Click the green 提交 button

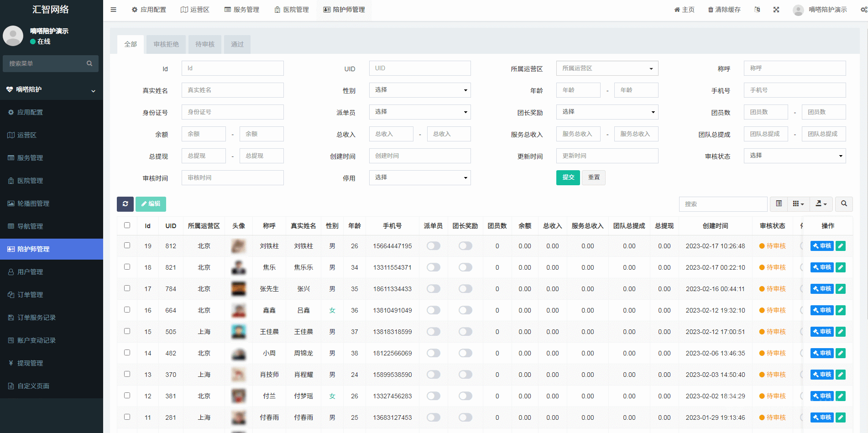click(568, 177)
